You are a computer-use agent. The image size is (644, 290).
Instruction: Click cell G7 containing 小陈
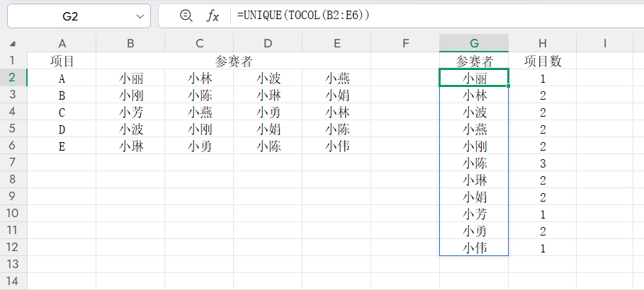474,163
